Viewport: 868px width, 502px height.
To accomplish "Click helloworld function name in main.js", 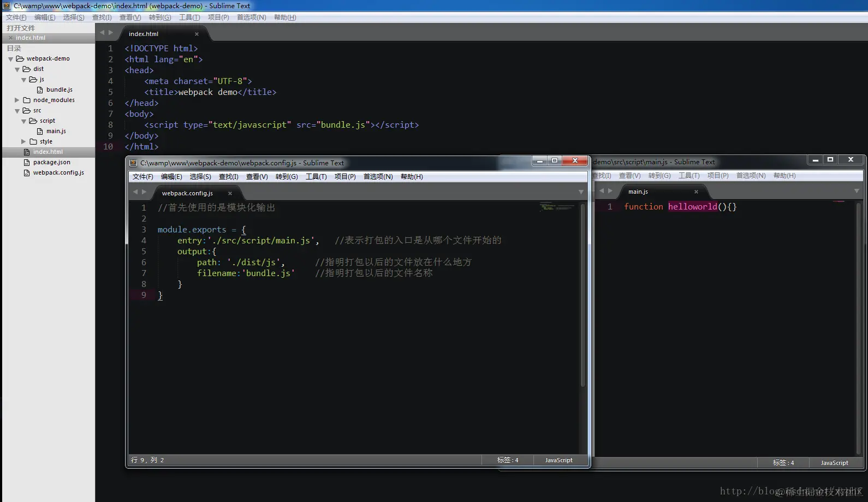I will point(692,207).
